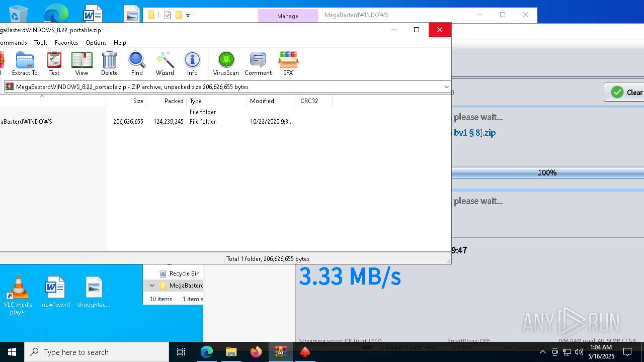The image size is (644, 362).
Task: Click the bv1 § 8].zip download name
Action: 475,133
